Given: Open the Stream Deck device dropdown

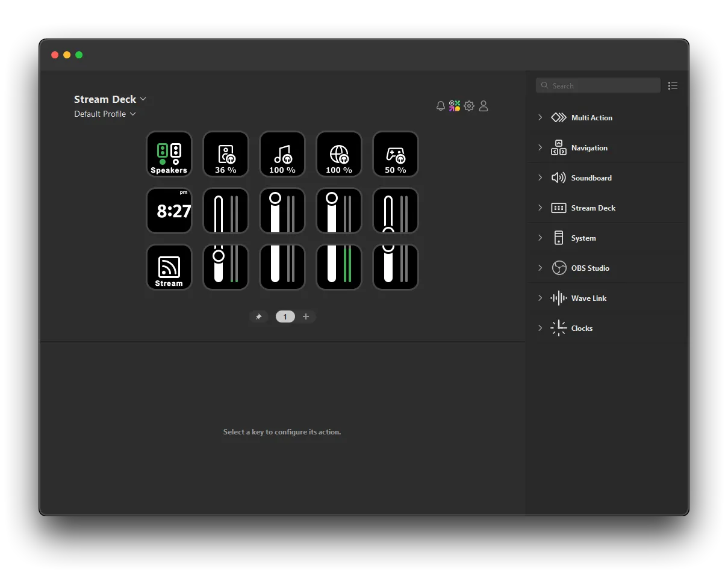Looking at the screenshot, I should (x=110, y=99).
